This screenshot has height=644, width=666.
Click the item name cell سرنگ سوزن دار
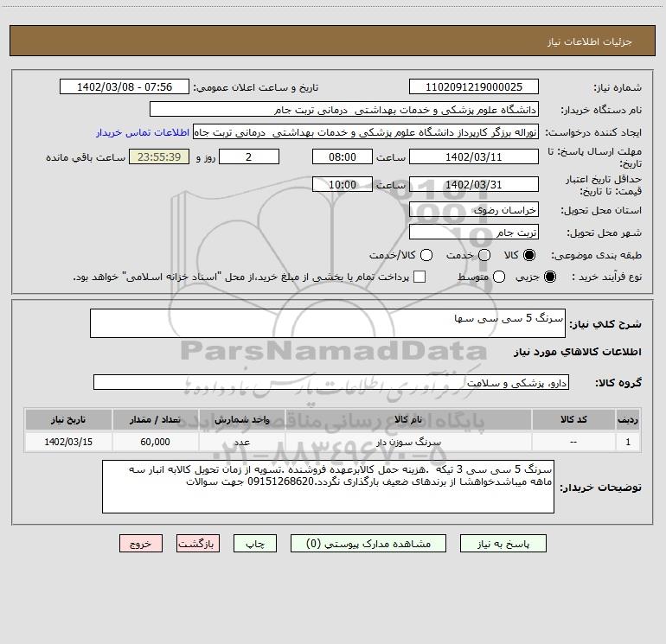[x=408, y=442]
